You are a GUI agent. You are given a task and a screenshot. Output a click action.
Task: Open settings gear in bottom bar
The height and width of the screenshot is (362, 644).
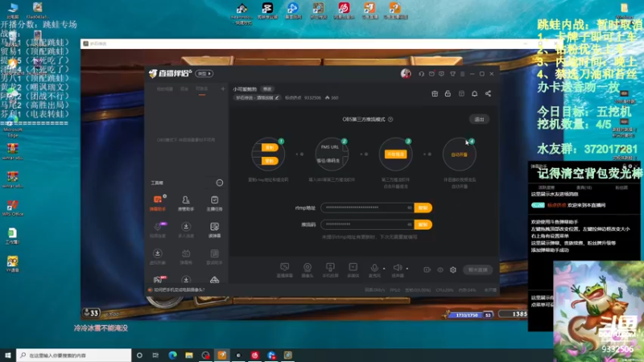click(x=453, y=269)
